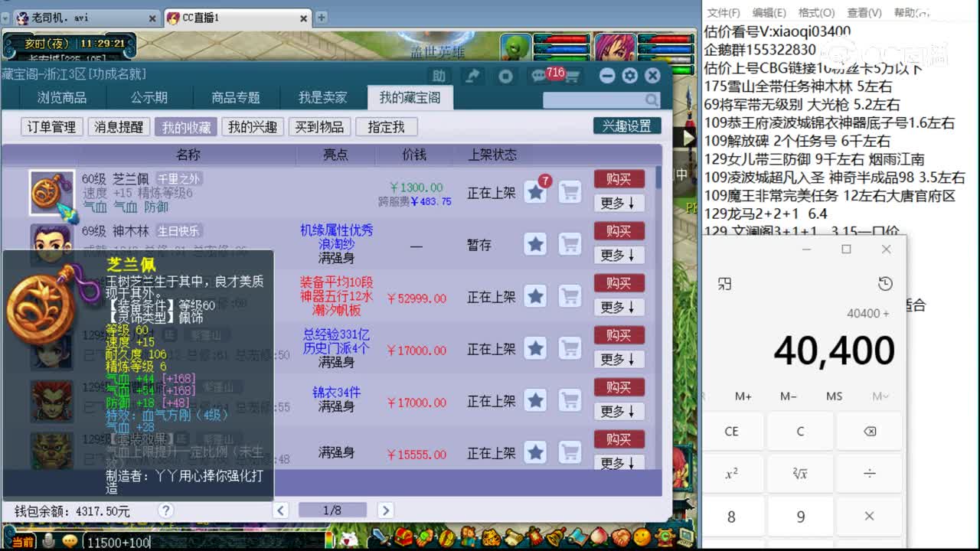The image size is (980, 551).
Task: Click calculator divide key
Action: click(870, 474)
